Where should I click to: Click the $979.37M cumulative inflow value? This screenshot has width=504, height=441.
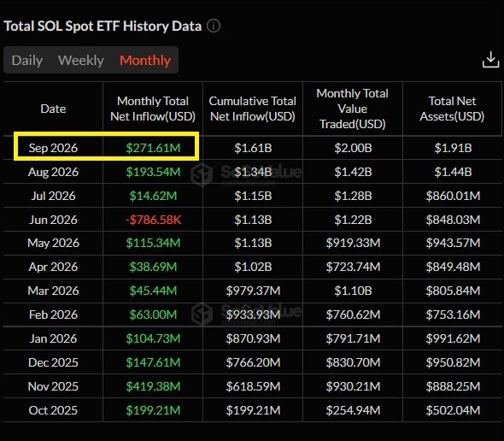pos(253,291)
